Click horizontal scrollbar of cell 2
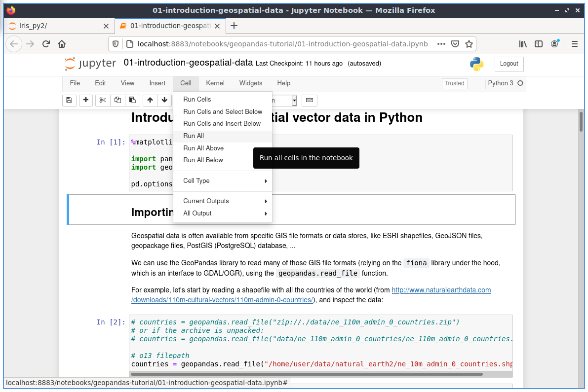This screenshot has width=588, height=392. click(307, 374)
